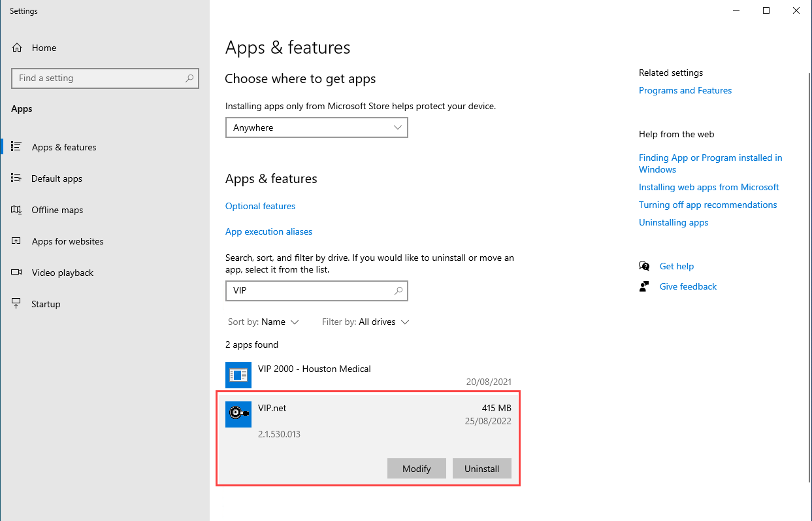Open Video playback settings page
This screenshot has width=812, height=521.
pos(63,273)
